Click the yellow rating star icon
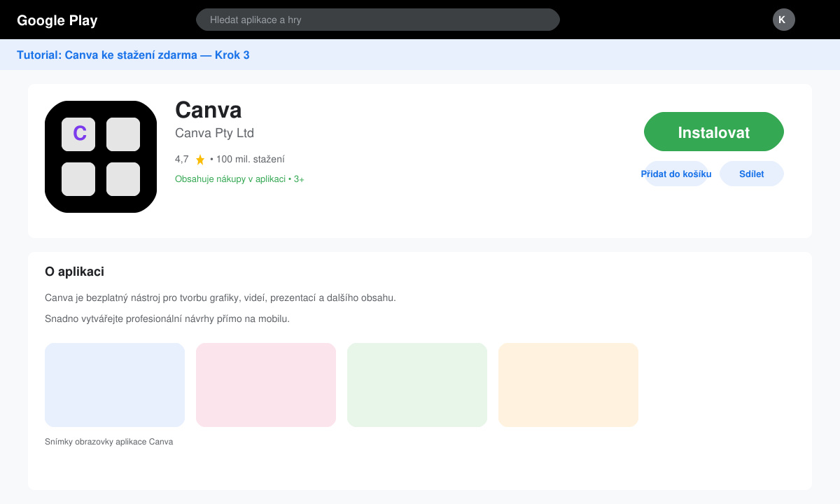Image resolution: width=840 pixels, height=504 pixels. pyautogui.click(x=200, y=160)
